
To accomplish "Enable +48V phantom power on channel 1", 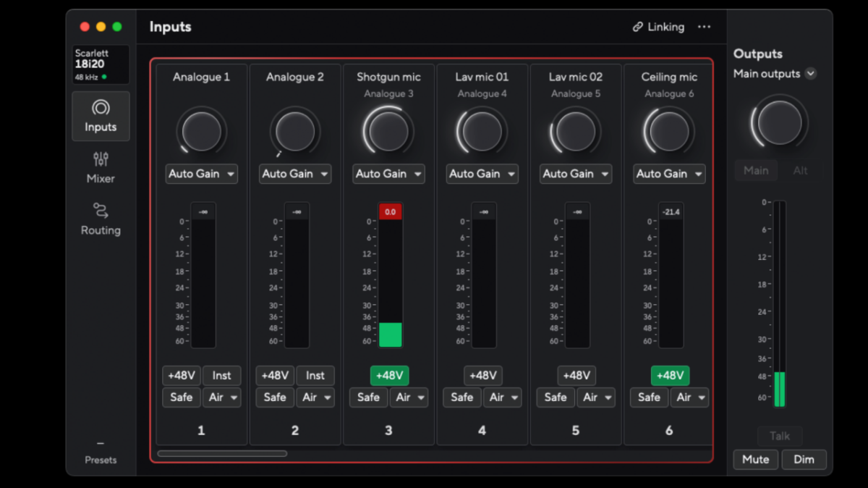I will 182,375.
